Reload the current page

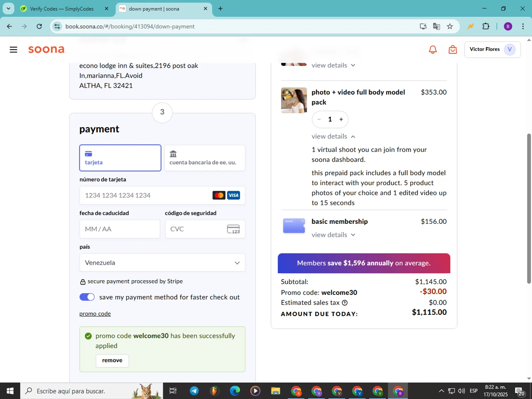[39, 27]
